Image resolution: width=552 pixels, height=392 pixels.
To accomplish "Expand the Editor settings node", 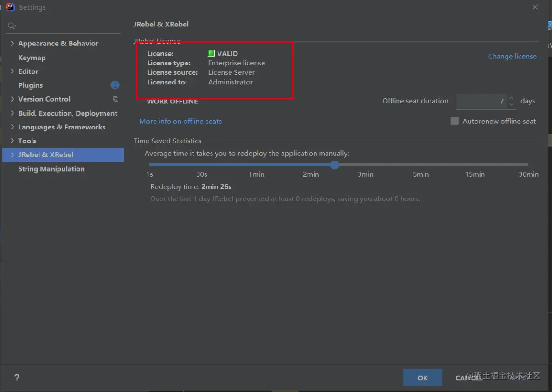I will (13, 71).
